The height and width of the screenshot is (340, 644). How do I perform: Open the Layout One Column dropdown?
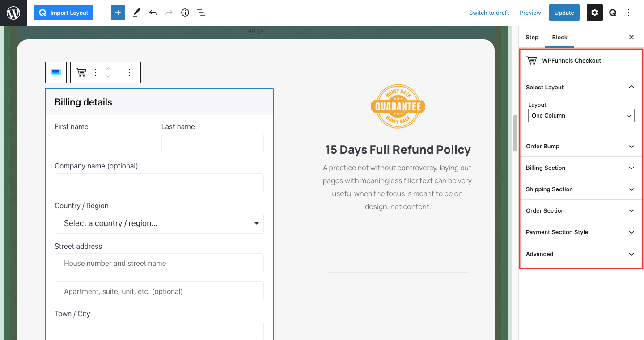[581, 115]
